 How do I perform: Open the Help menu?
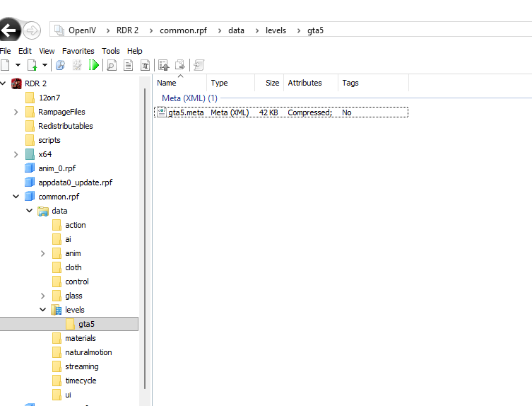click(135, 51)
